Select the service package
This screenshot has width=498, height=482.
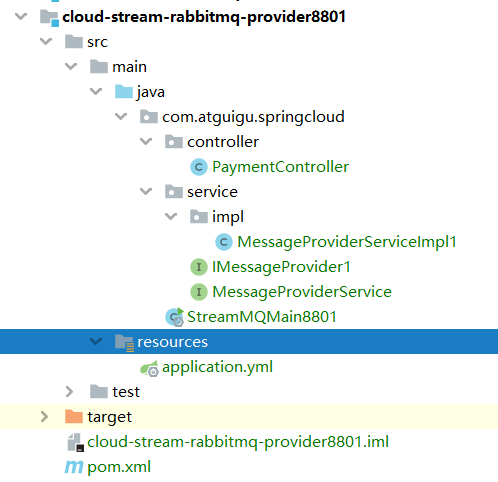(x=212, y=192)
